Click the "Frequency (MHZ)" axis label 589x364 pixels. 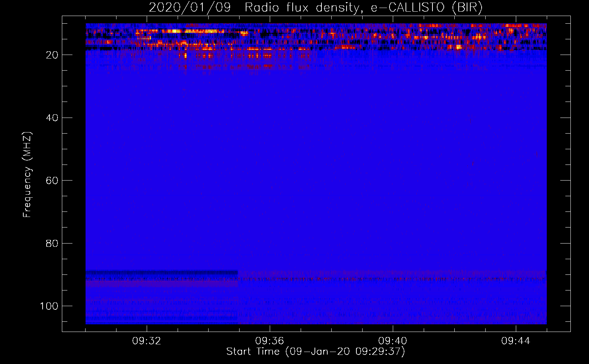tap(27, 175)
